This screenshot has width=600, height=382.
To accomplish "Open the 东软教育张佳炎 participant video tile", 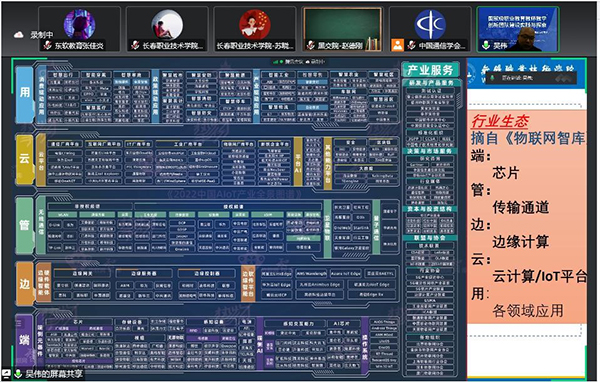I will point(79,29).
